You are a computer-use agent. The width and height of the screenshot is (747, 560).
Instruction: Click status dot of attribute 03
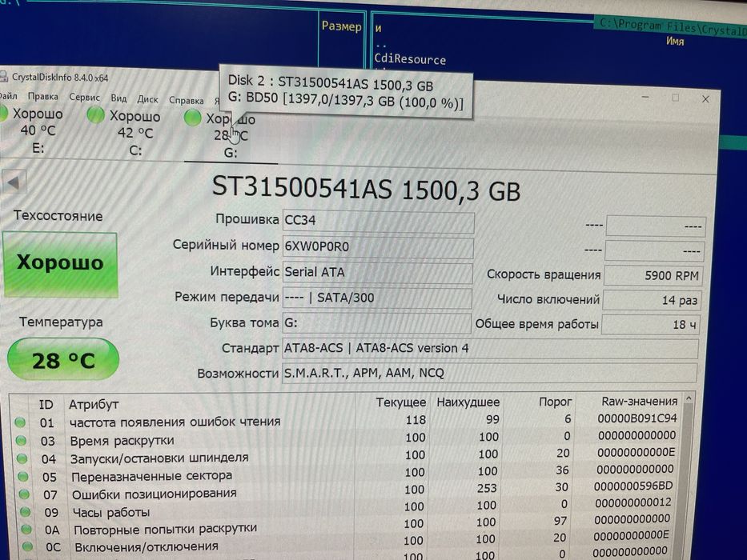point(21,441)
